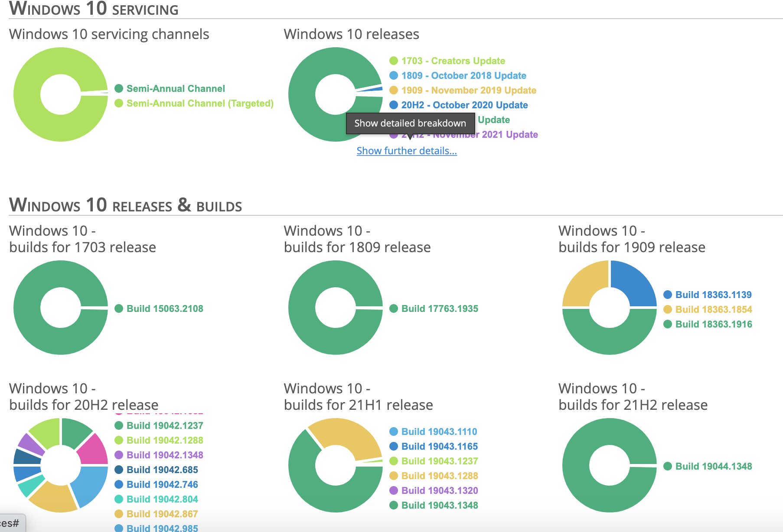Select Build 19042.985 legend entry
783x532 pixels.
click(x=156, y=528)
